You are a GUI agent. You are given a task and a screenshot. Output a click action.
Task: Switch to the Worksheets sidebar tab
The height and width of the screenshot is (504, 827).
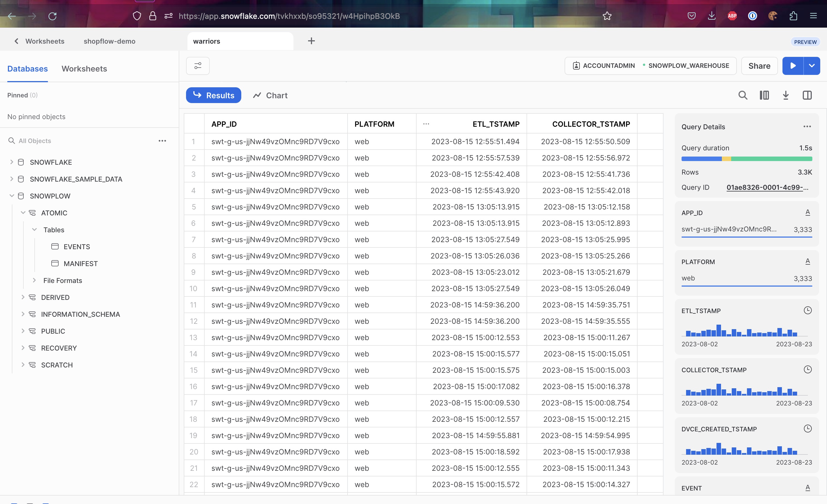coord(84,69)
